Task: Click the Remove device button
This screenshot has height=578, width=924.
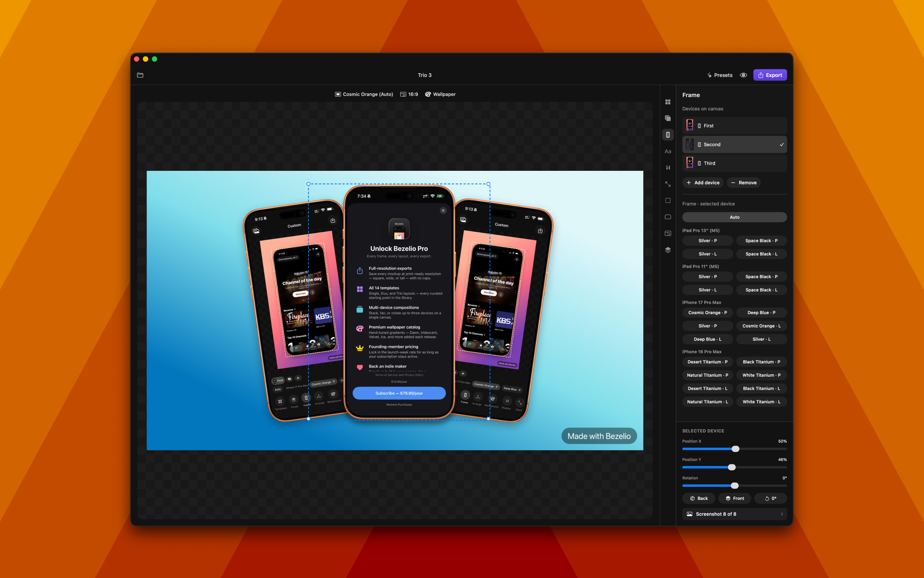Action: coord(743,183)
